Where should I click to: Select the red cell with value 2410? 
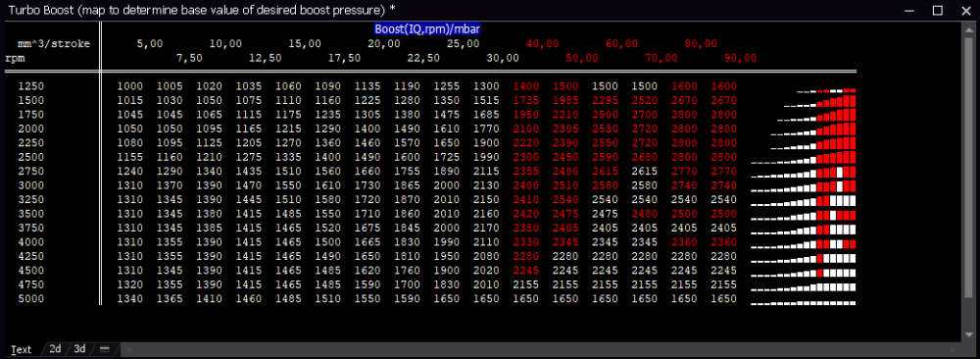[x=525, y=199]
